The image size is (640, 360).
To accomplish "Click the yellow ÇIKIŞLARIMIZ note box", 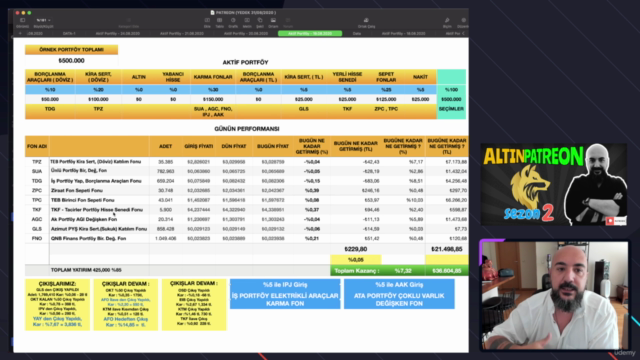I will click(57, 304).
